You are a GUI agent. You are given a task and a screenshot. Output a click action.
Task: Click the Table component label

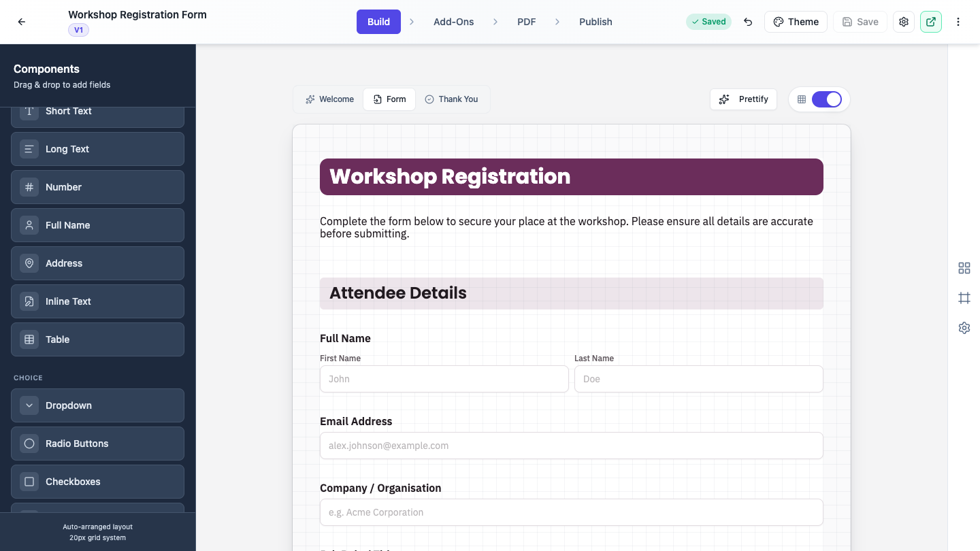coord(58,339)
